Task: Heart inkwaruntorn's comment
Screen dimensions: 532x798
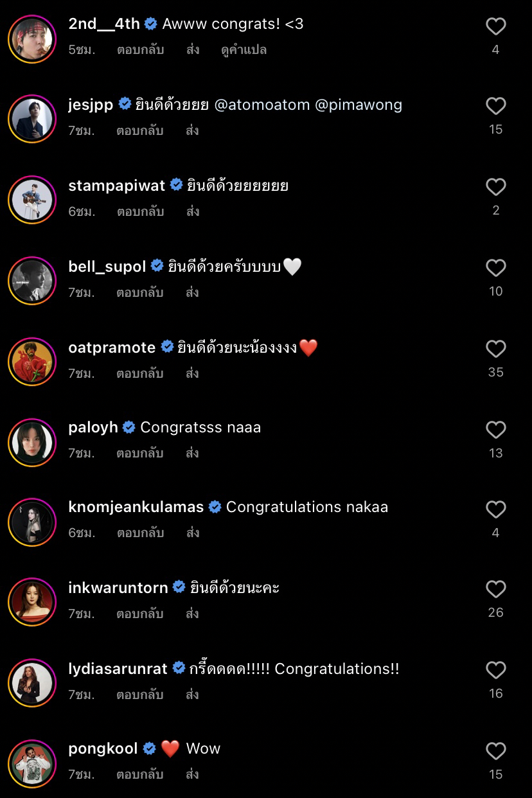Action: click(495, 589)
